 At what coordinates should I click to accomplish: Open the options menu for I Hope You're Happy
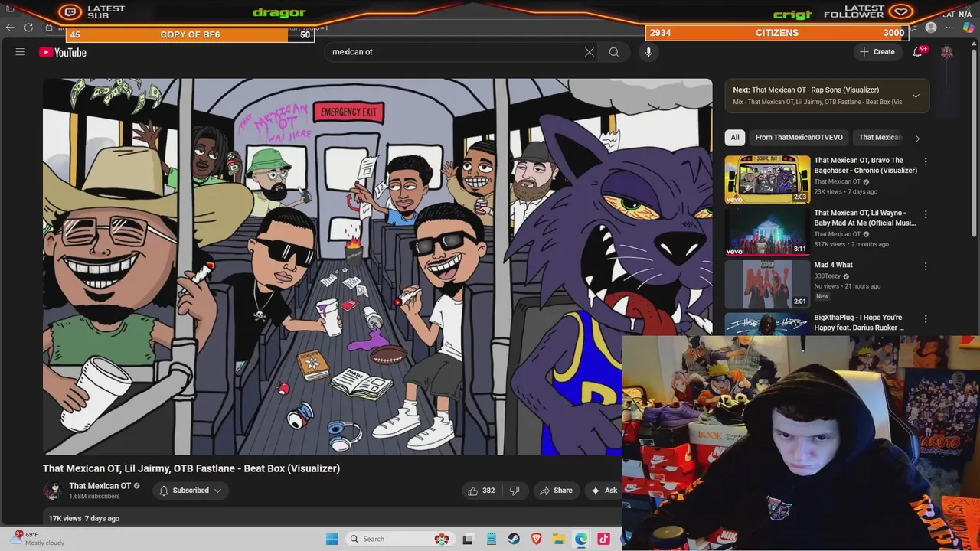pyautogui.click(x=926, y=318)
